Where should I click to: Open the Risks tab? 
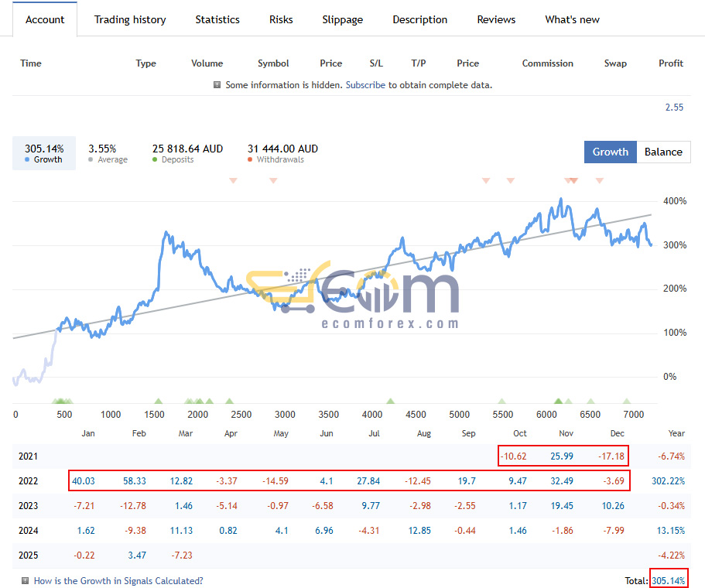pyautogui.click(x=281, y=20)
